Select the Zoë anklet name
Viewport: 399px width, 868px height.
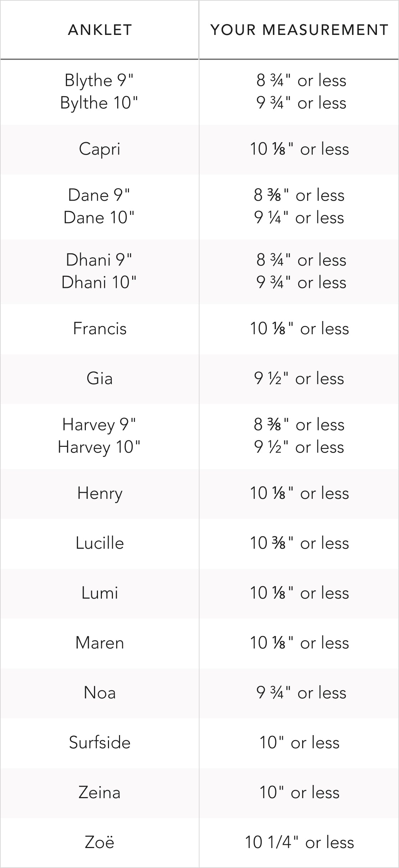coord(100,842)
